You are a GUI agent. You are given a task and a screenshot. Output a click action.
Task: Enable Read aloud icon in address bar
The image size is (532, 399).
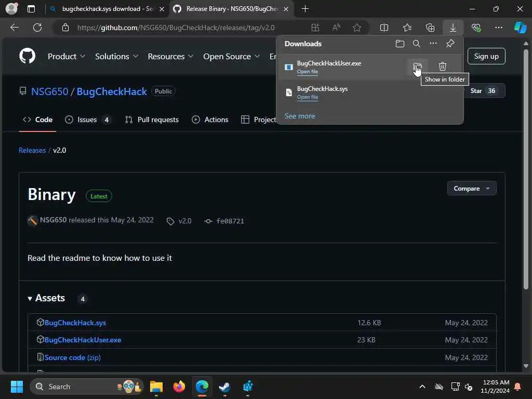(x=336, y=28)
